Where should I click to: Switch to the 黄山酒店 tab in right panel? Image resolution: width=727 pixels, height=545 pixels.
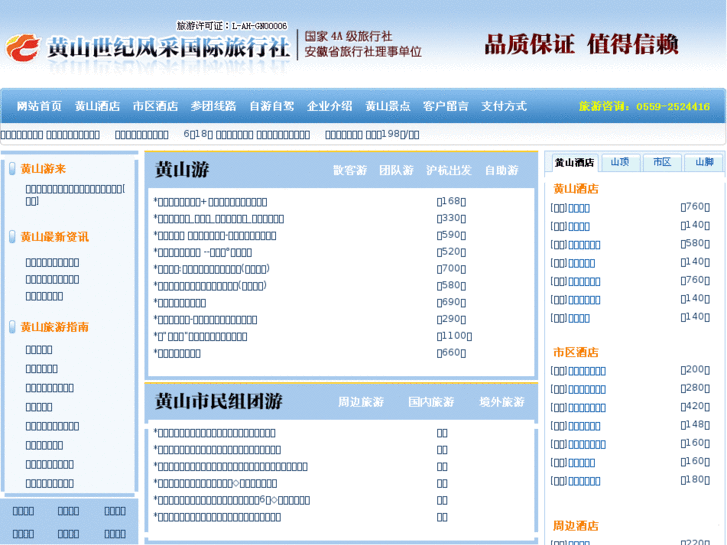pos(574,162)
